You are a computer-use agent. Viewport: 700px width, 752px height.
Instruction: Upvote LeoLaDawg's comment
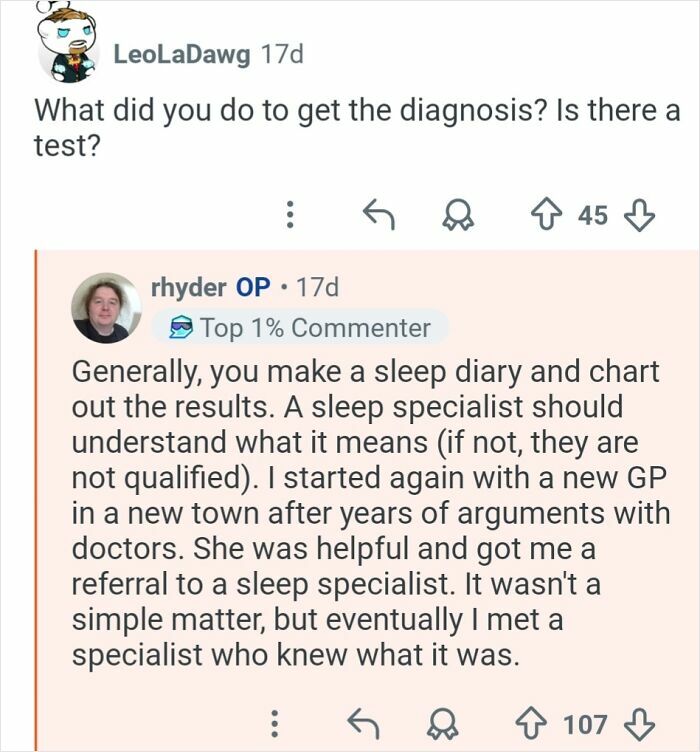[x=546, y=215]
